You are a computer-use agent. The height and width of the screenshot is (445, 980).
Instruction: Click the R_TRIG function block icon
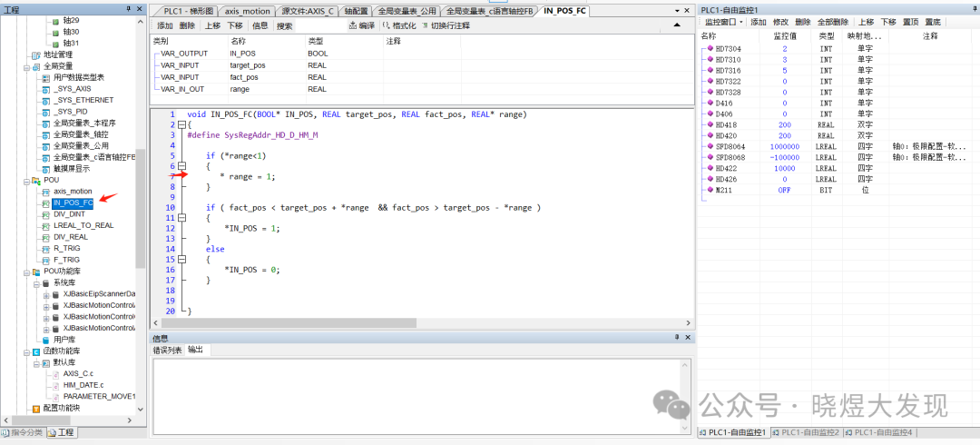click(45, 249)
